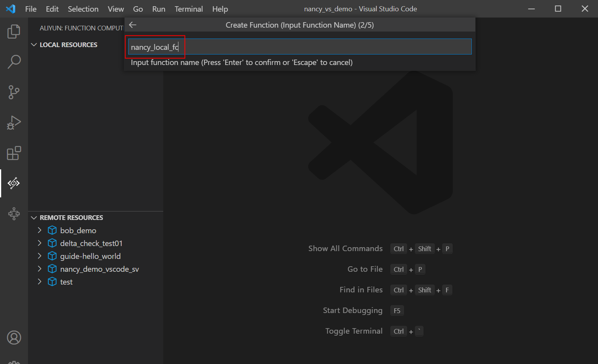Open the Accounts menu icon
598x364 pixels.
tap(14, 338)
